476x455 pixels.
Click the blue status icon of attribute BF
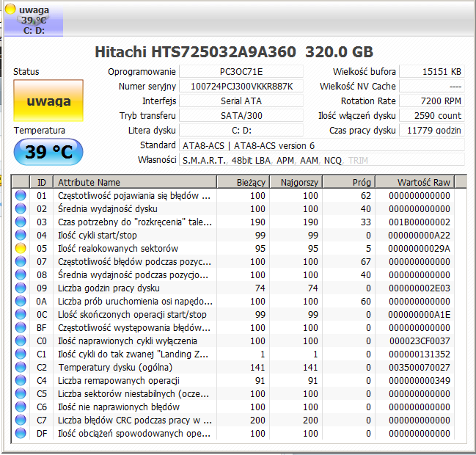21,327
